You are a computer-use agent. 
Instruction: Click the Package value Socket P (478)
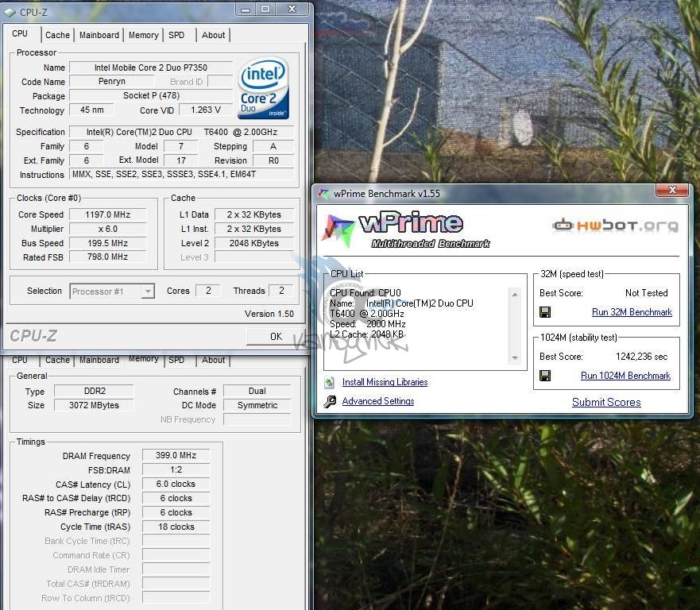[x=151, y=96]
